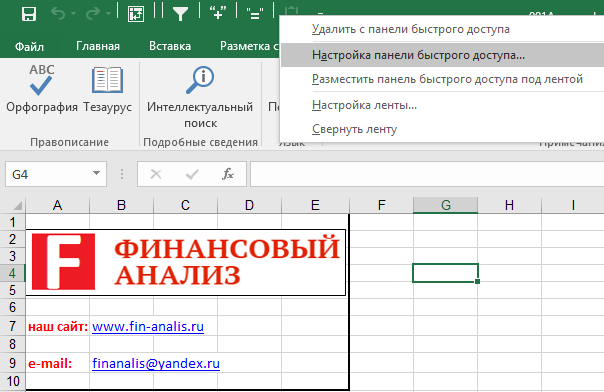Open the Redo history dropdown arrow
Image resolution: width=604 pixels, height=392 pixels.
click(108, 14)
